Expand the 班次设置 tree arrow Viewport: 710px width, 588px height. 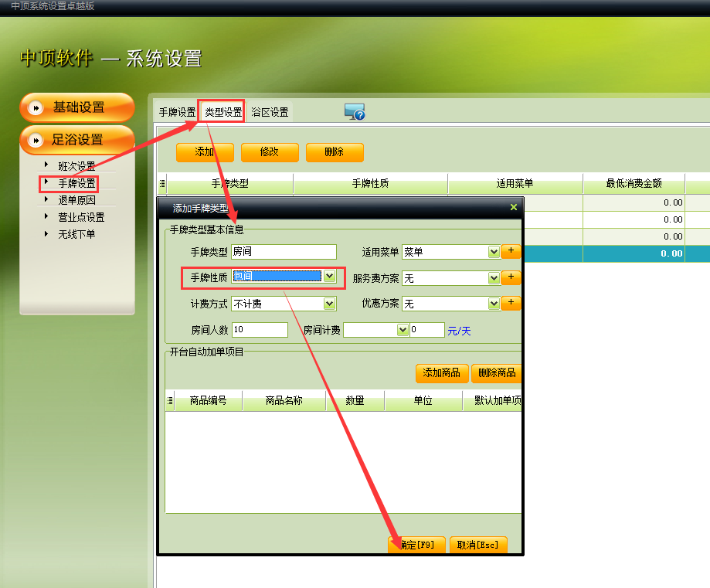tap(46, 165)
